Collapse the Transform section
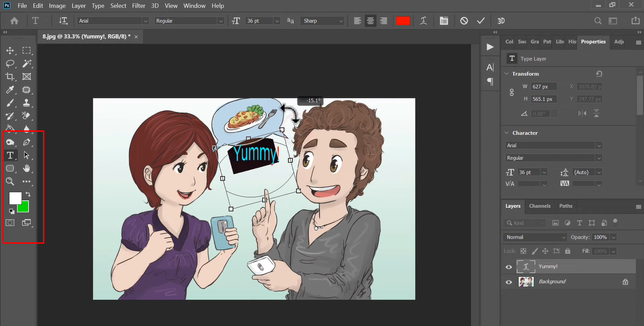This screenshot has height=326, width=644. (507, 74)
